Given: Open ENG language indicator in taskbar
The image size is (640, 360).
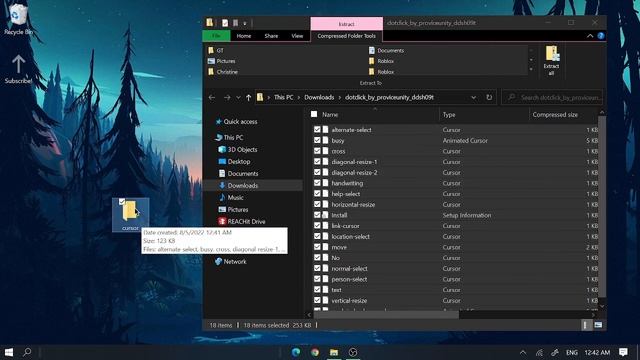Looking at the screenshot, I should pos(571,352).
